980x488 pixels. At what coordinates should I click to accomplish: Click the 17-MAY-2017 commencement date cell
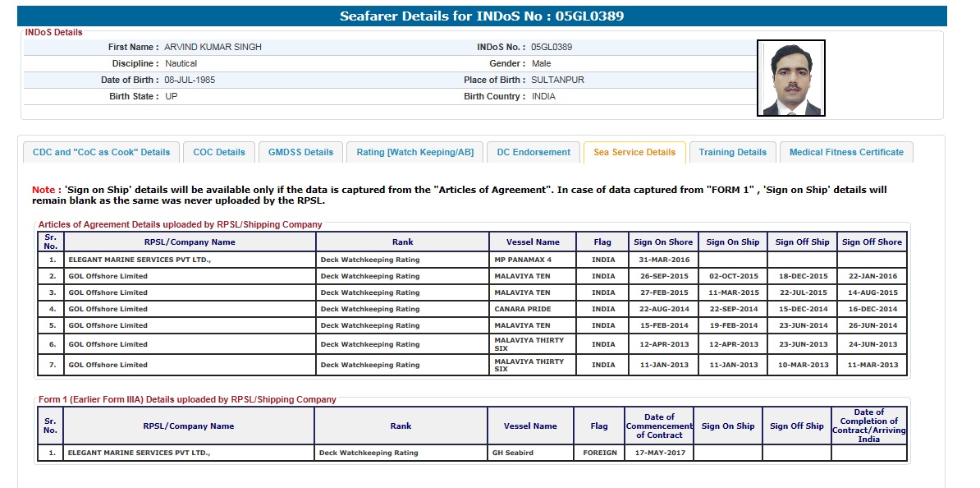tap(659, 453)
